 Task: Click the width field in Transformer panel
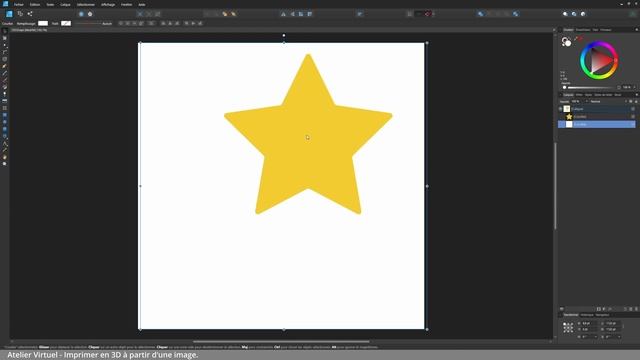pyautogui.click(x=612, y=323)
